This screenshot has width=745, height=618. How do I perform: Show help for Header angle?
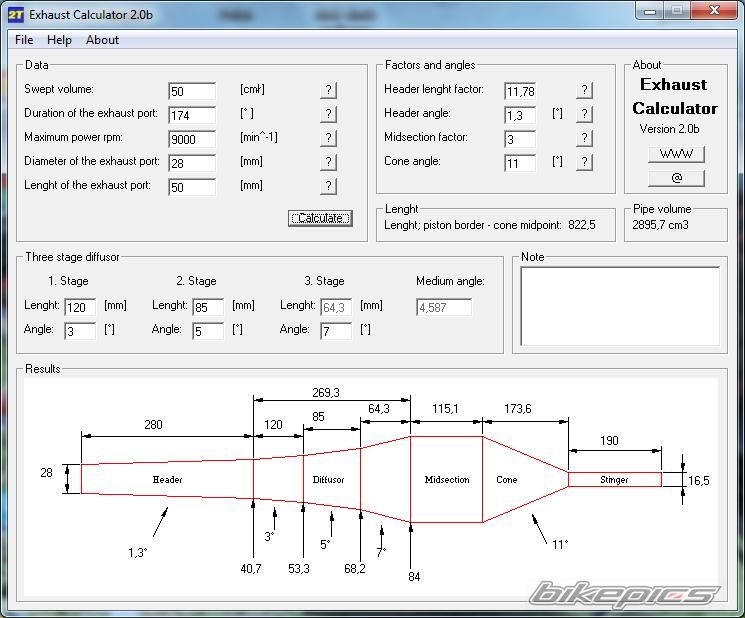[585, 114]
